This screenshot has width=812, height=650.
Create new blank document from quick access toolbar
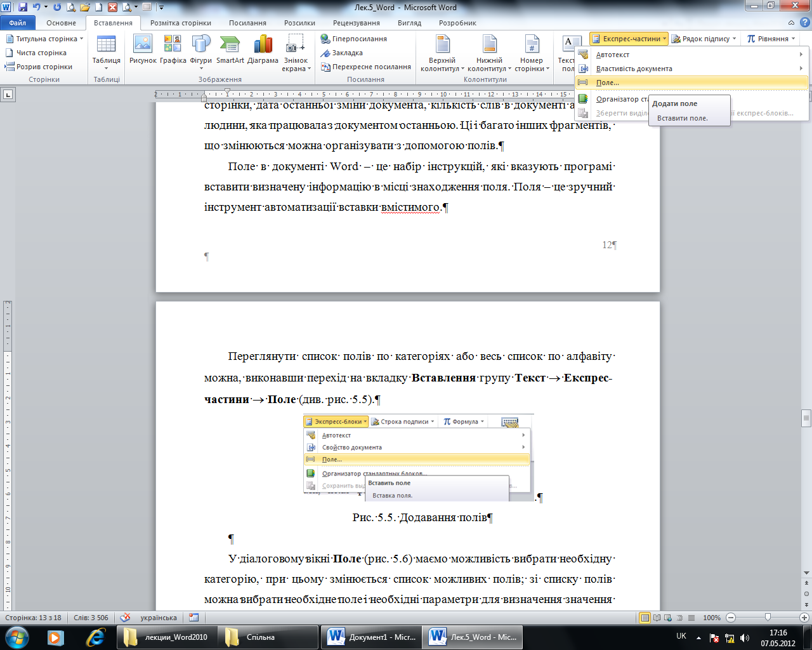coord(98,8)
